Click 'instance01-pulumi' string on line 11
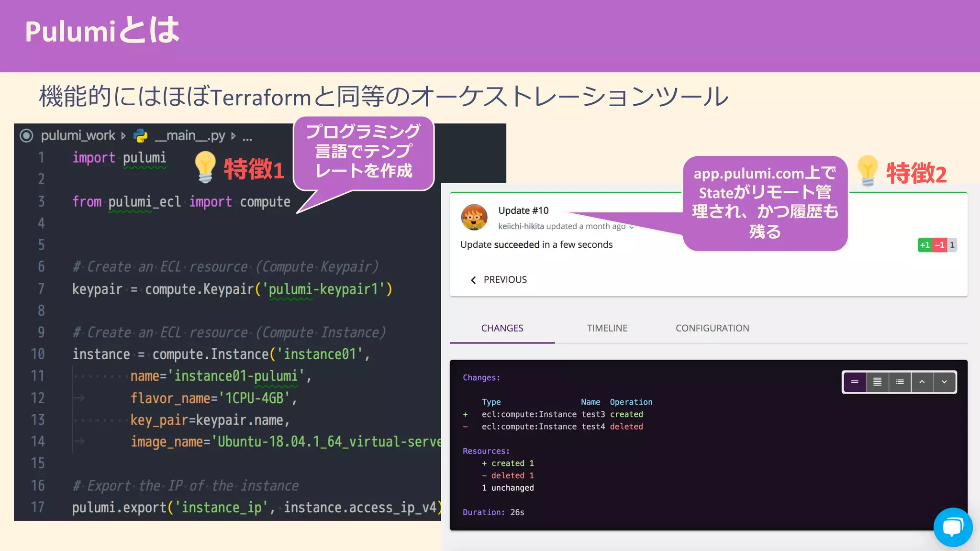This screenshot has height=551, width=980. click(x=236, y=376)
